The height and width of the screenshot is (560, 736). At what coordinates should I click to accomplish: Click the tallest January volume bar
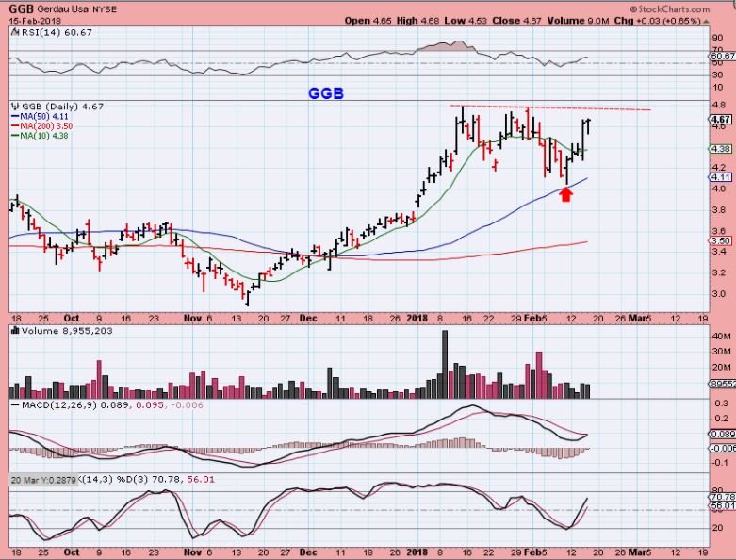pos(445,364)
